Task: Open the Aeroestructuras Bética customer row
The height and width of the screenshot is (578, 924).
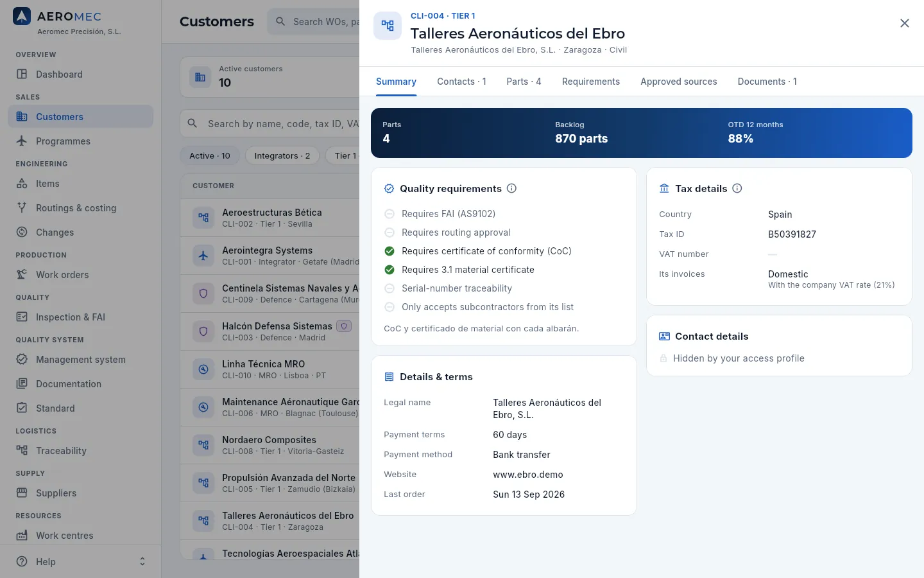Action: (x=270, y=218)
